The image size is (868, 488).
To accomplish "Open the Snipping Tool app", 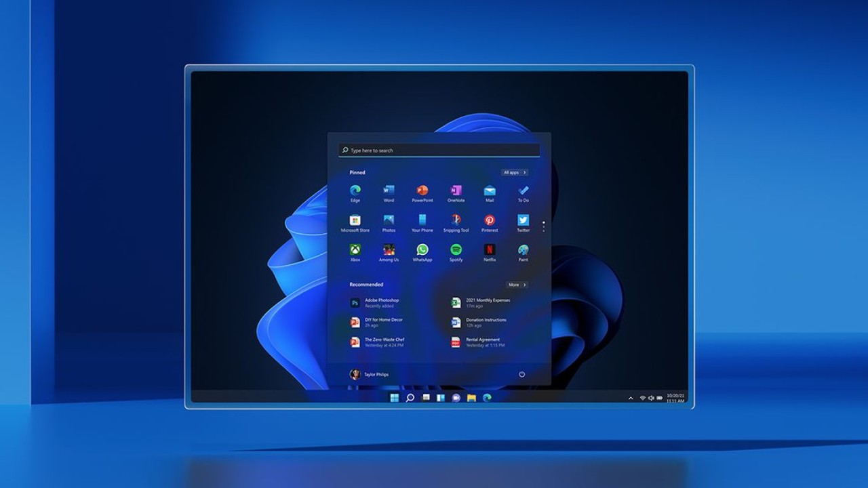I will [x=456, y=221].
